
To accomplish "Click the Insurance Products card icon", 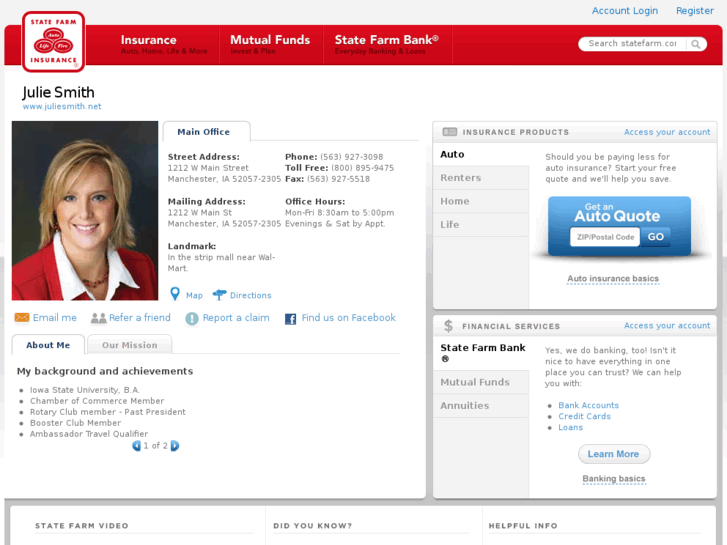I will point(450,132).
